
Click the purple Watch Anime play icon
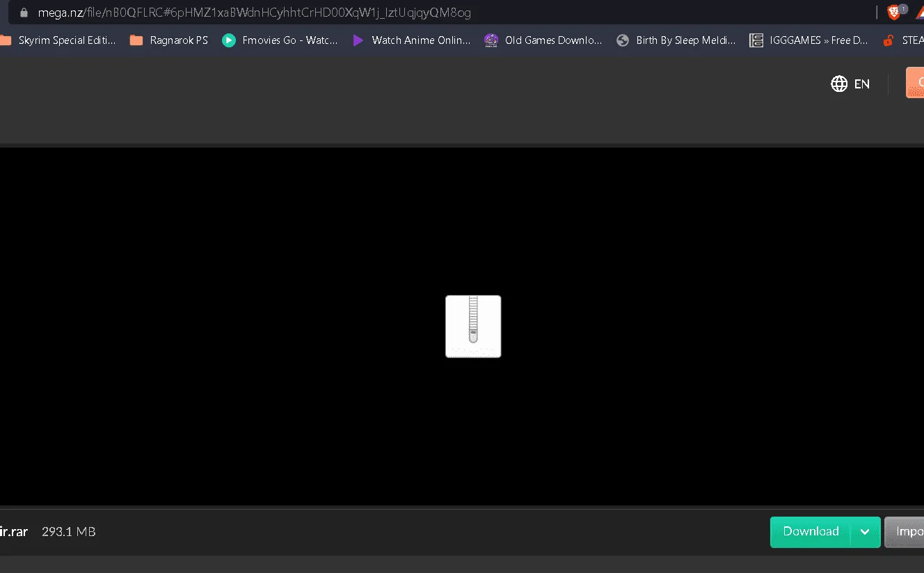coord(358,40)
